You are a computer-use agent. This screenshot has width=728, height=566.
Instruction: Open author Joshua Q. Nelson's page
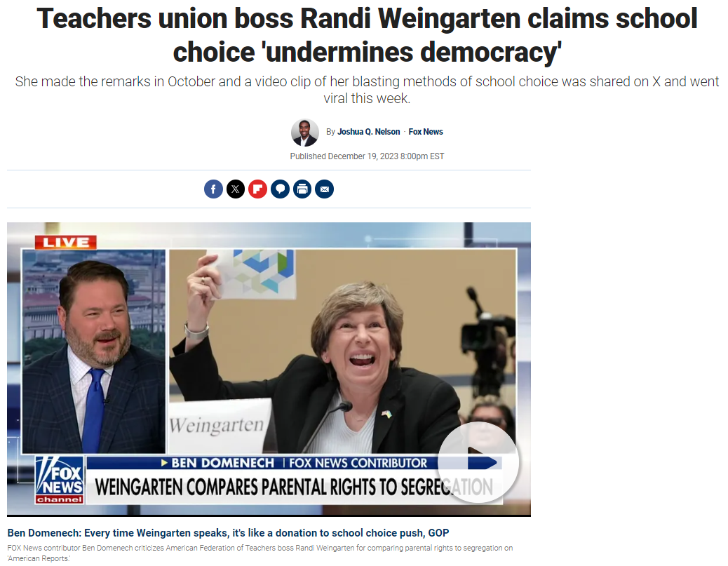tap(369, 132)
